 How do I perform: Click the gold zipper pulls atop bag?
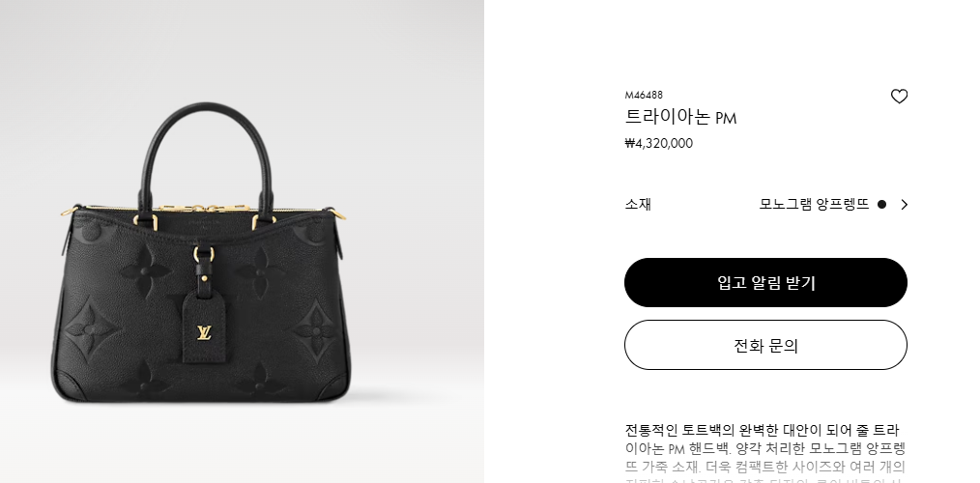click(203, 208)
